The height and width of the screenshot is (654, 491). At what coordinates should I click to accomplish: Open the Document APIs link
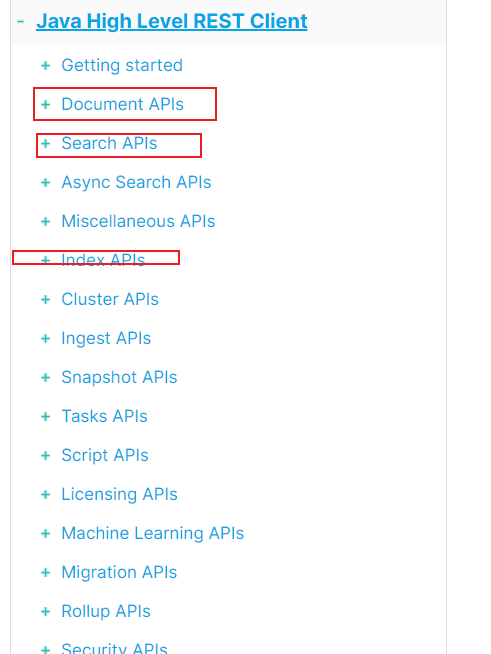(122, 104)
